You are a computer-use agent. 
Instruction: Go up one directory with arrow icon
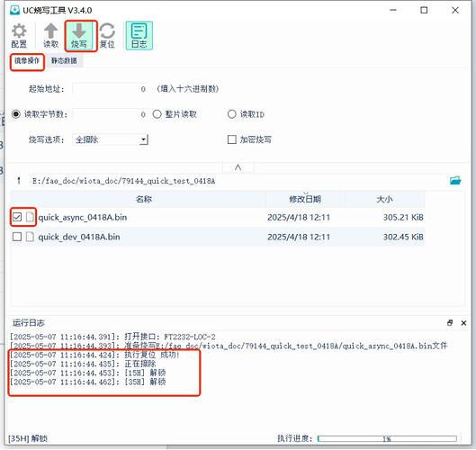(19, 181)
